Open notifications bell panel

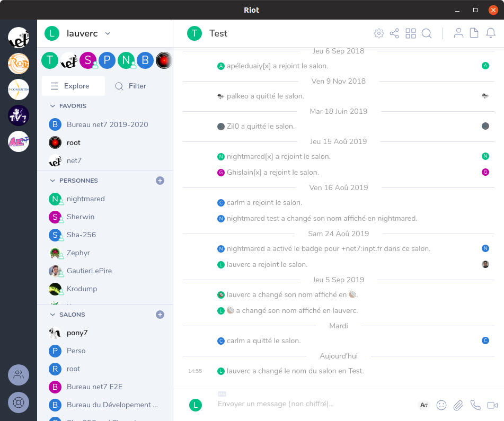pyautogui.click(x=491, y=33)
